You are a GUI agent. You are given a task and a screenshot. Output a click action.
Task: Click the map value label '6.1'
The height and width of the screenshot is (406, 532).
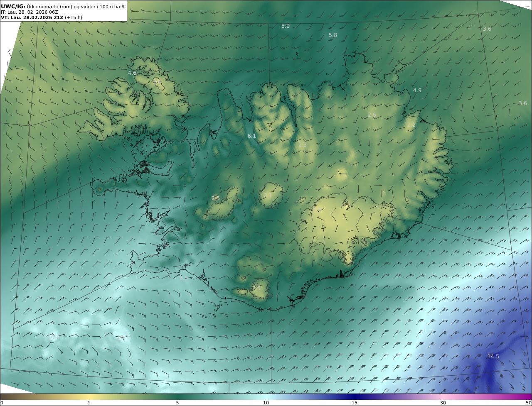(252, 136)
